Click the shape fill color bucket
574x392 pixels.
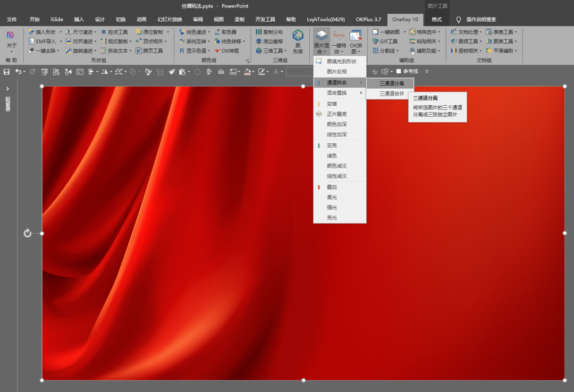coord(248,72)
